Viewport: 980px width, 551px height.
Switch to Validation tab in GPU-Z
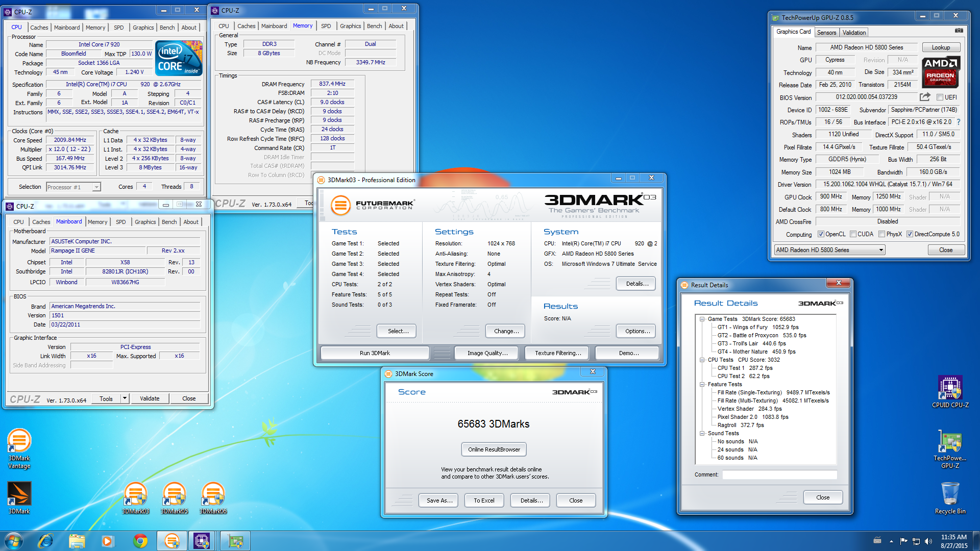tap(854, 32)
